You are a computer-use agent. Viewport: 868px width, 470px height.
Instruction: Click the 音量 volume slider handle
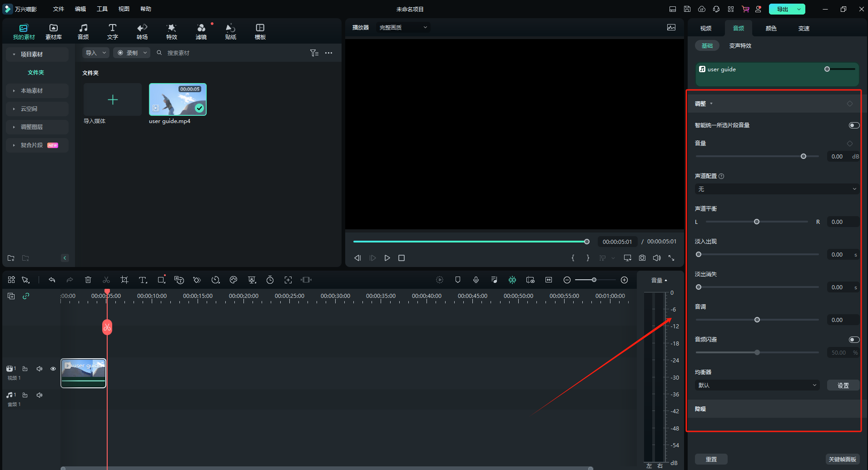point(804,156)
